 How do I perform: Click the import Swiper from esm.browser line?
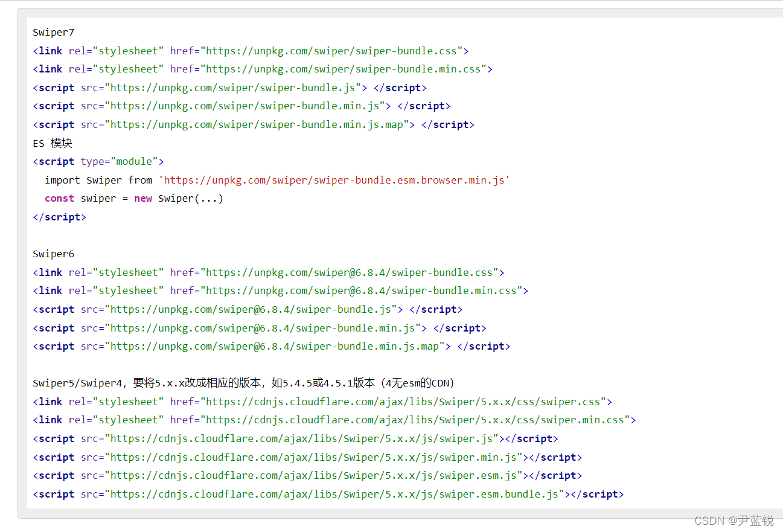click(x=277, y=180)
